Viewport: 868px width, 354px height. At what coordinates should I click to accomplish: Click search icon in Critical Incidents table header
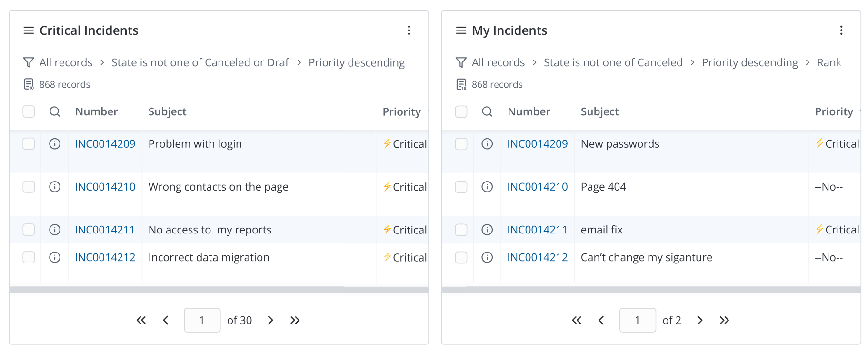[55, 111]
